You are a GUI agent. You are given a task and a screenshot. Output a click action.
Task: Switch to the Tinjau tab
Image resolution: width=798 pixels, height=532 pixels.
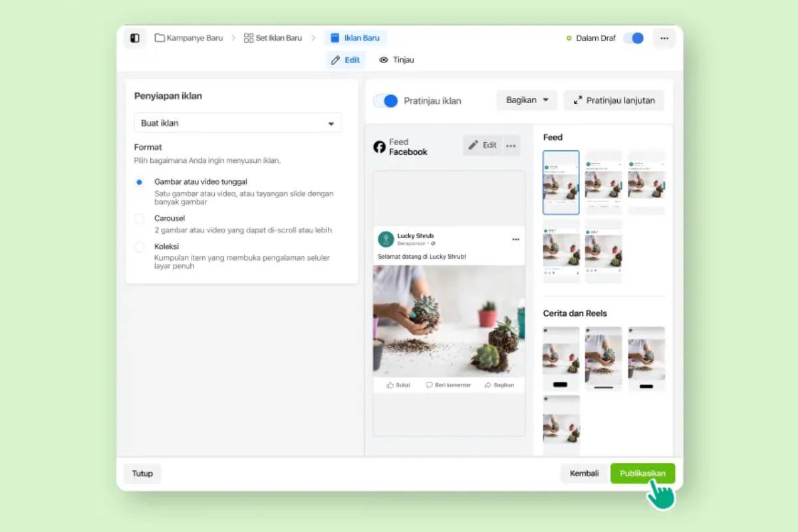click(396, 60)
